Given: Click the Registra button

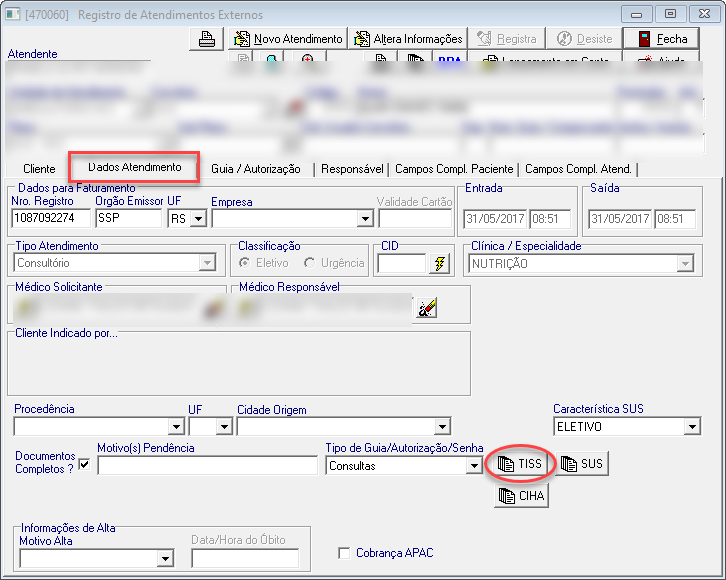Looking at the screenshot, I should (x=507, y=39).
